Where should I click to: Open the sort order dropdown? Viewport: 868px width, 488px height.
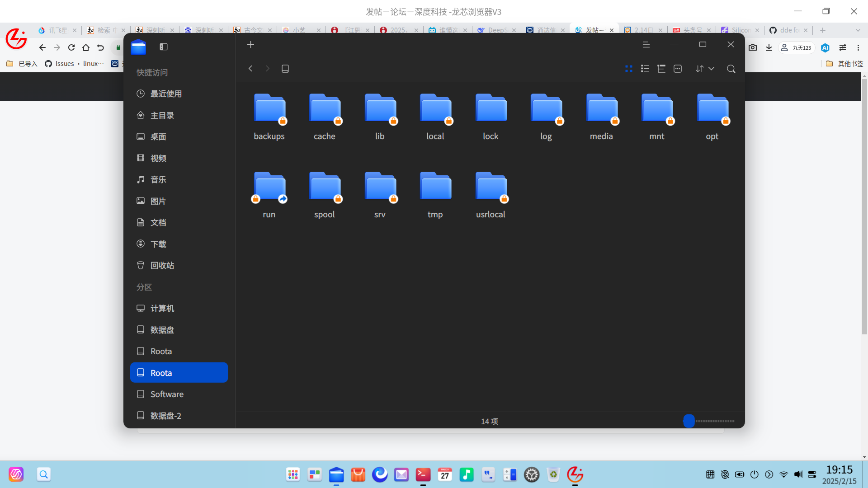click(x=705, y=69)
